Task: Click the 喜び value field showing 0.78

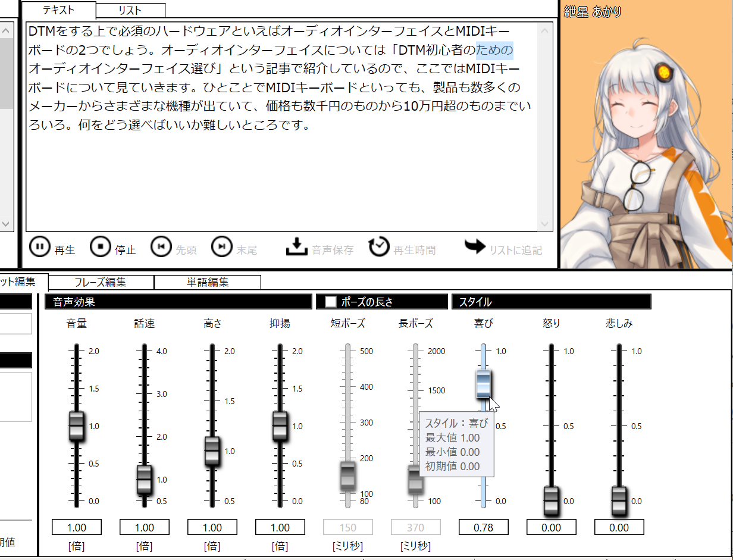Action: click(x=484, y=527)
